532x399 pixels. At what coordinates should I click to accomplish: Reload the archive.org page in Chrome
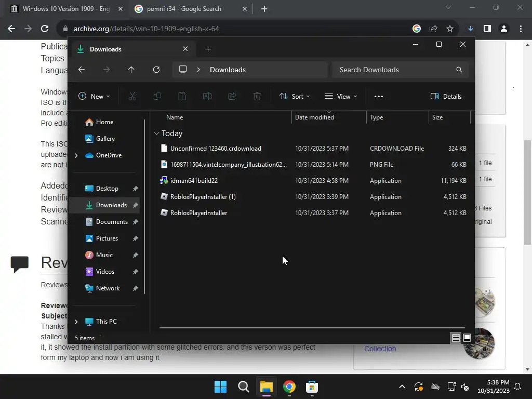[x=45, y=29]
